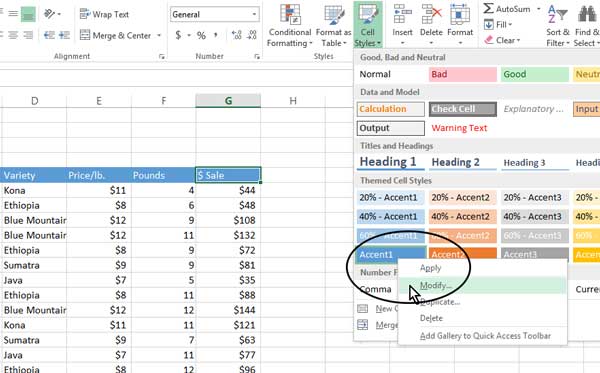
Task: Open Find & Select binoculars
Action: click(587, 25)
